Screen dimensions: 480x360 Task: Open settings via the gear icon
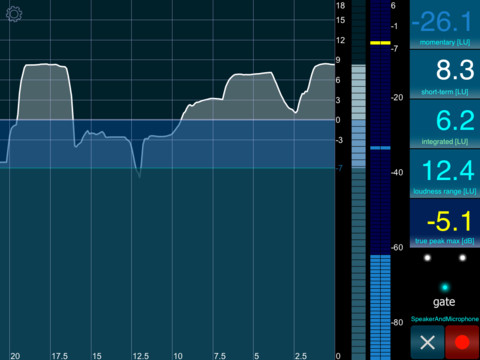(x=14, y=14)
